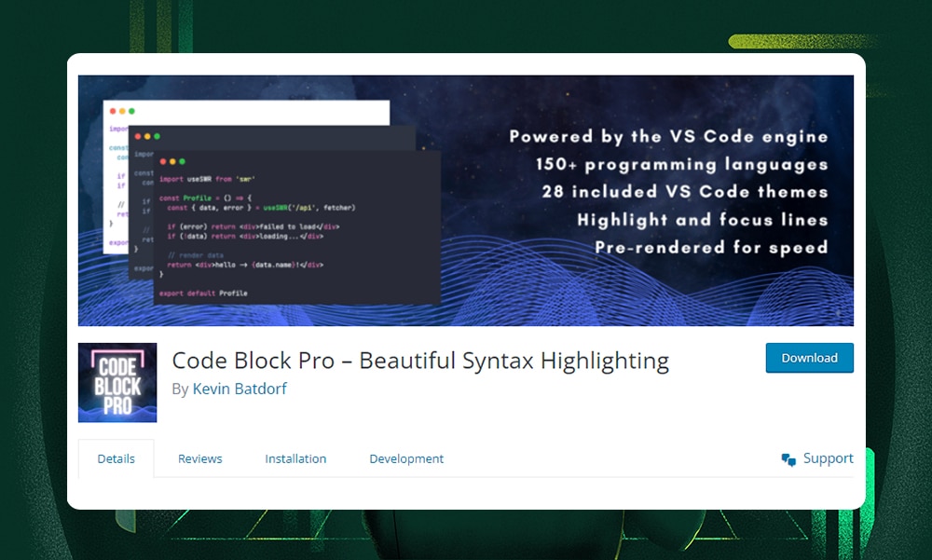Image resolution: width=932 pixels, height=560 pixels.
Task: Switch to the Reviews tab
Action: point(199,458)
